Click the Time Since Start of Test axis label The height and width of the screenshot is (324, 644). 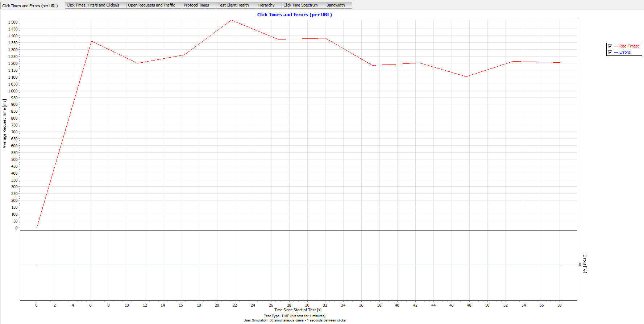point(298,310)
